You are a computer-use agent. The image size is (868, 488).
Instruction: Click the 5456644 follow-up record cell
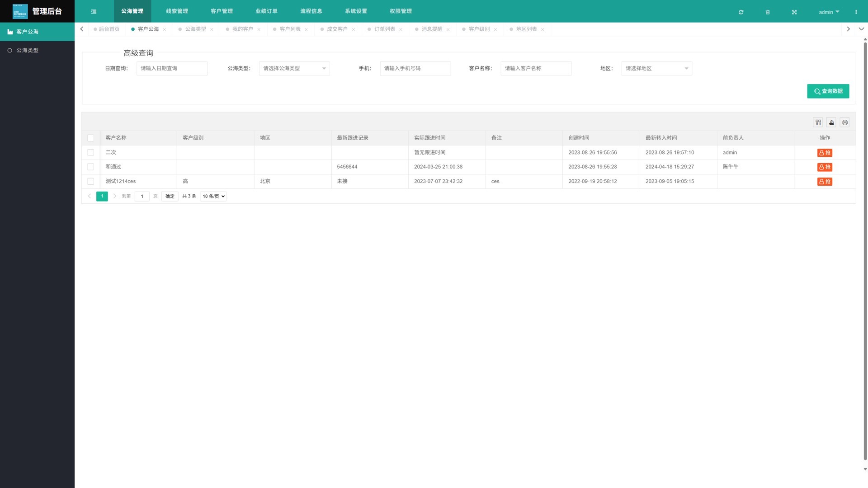pos(370,167)
